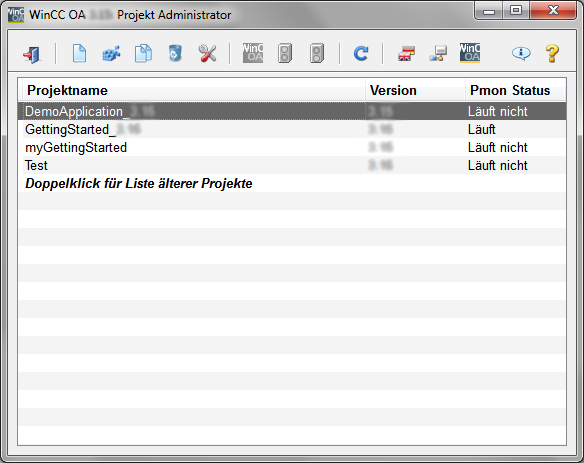Click the blue building blocks icon
The height and width of the screenshot is (463, 584).
[111, 54]
